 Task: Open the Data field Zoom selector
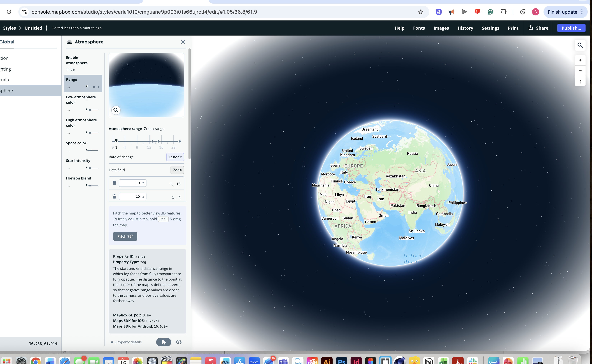click(x=177, y=170)
